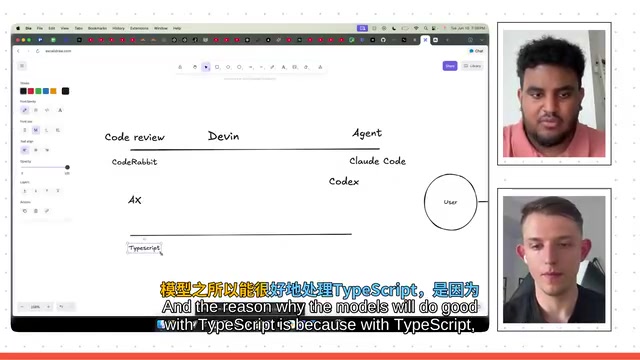The image size is (640, 360).
Task: Select the Ellipse shape tool
Action: pyautogui.click(x=240, y=67)
